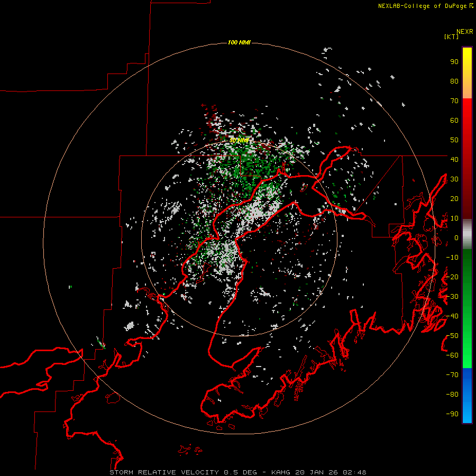
Task: Click the 20 value on the velocity scale
Action: pyautogui.click(x=454, y=198)
